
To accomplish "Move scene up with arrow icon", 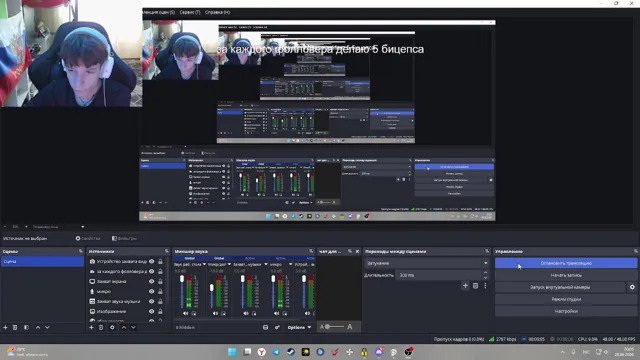I will coord(38,327).
